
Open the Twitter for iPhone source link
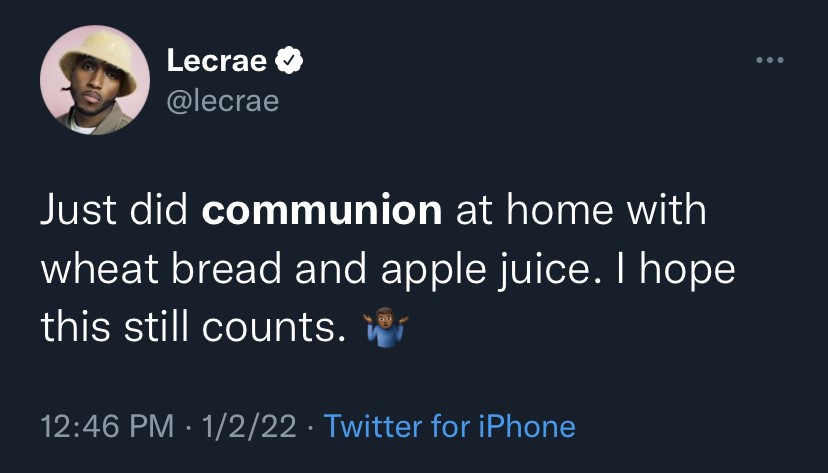450,427
